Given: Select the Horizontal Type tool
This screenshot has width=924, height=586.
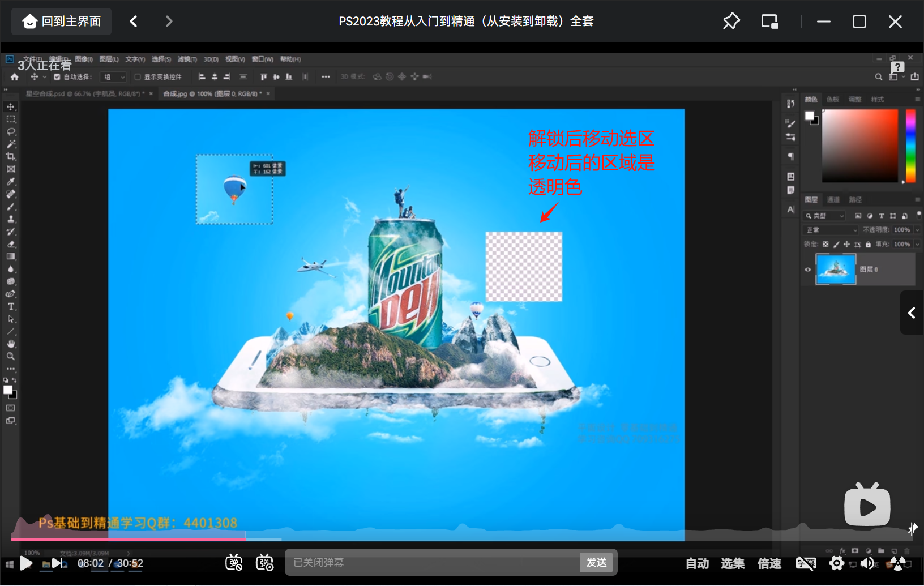Looking at the screenshot, I should [11, 306].
